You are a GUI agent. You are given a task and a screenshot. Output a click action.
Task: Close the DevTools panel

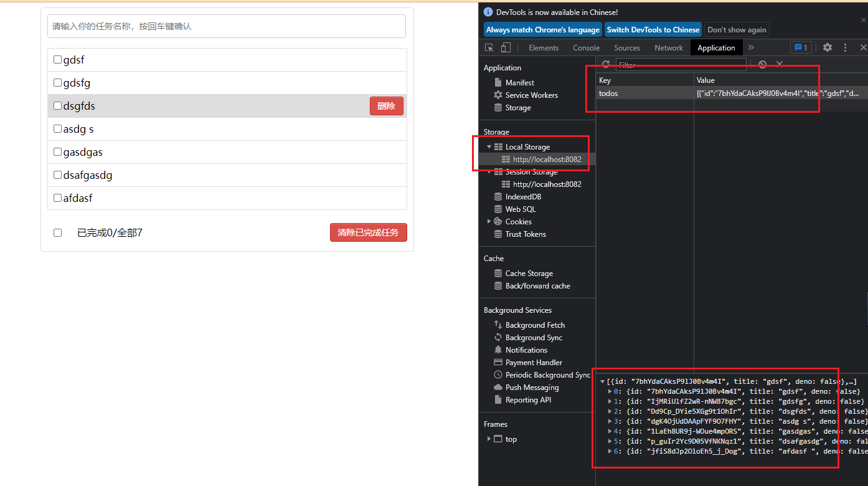pos(863,47)
